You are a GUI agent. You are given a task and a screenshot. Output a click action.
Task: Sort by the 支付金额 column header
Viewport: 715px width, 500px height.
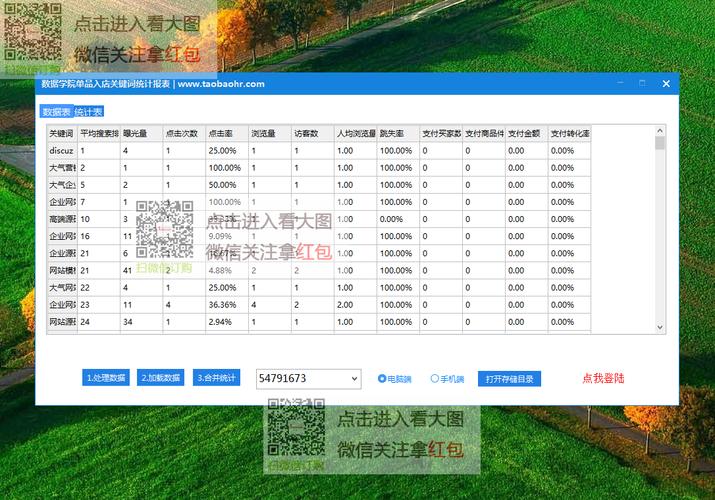tap(527, 134)
